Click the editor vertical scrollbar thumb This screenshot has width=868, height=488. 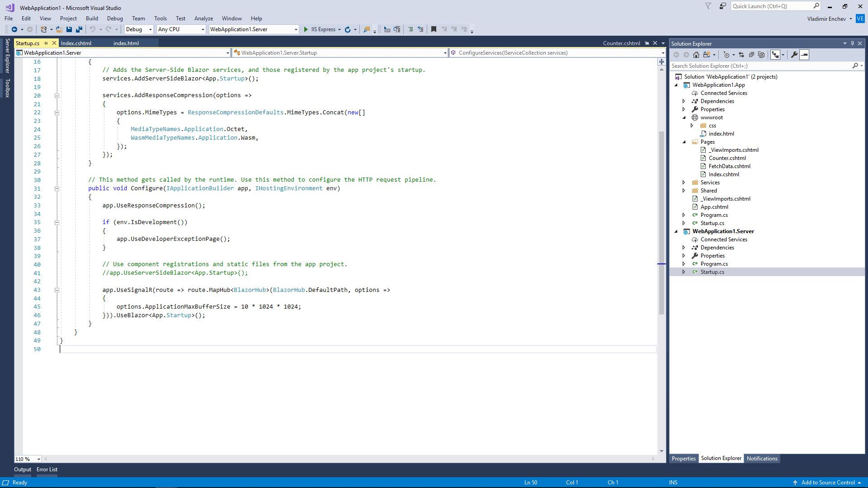(x=661, y=223)
